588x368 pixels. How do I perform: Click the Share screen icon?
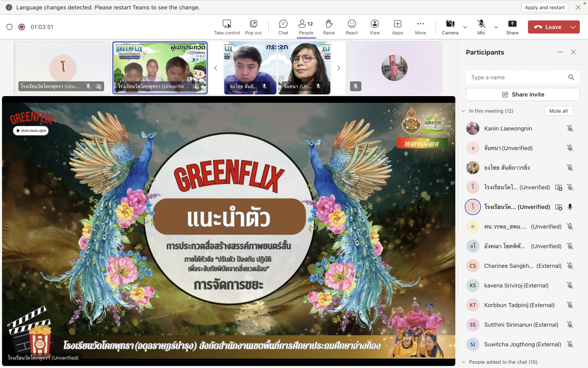pyautogui.click(x=512, y=27)
